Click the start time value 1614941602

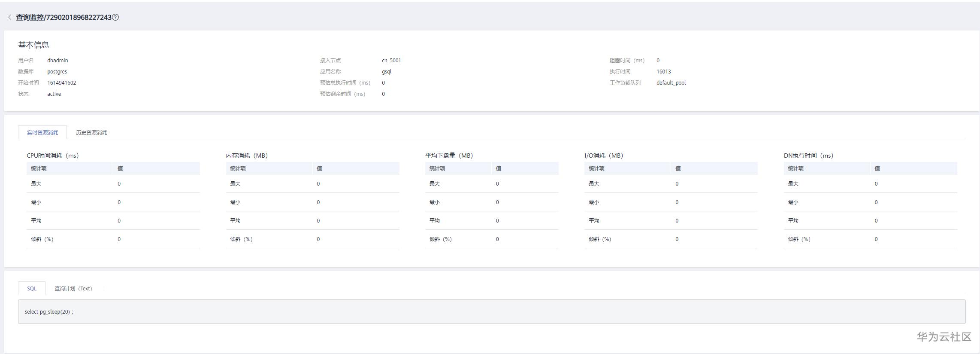click(62, 83)
